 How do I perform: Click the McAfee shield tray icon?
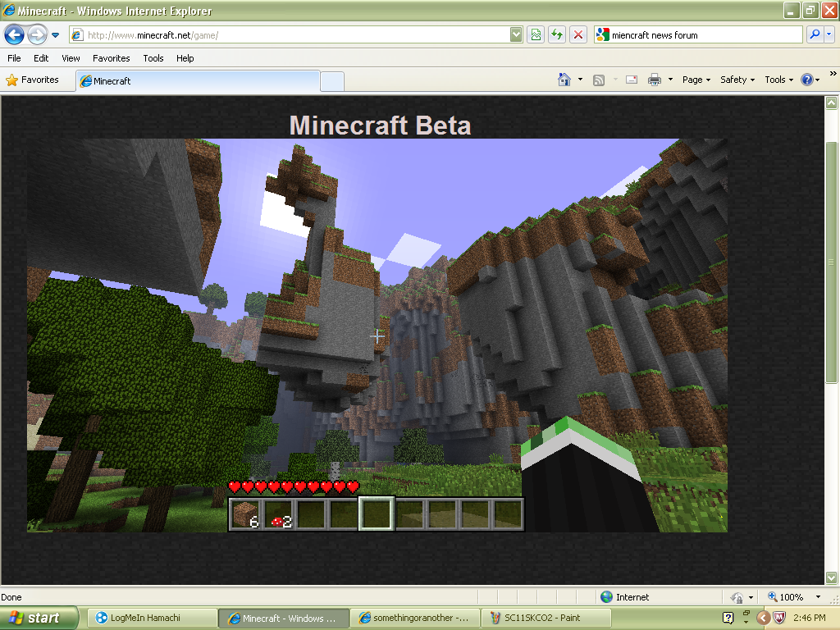tap(779, 619)
